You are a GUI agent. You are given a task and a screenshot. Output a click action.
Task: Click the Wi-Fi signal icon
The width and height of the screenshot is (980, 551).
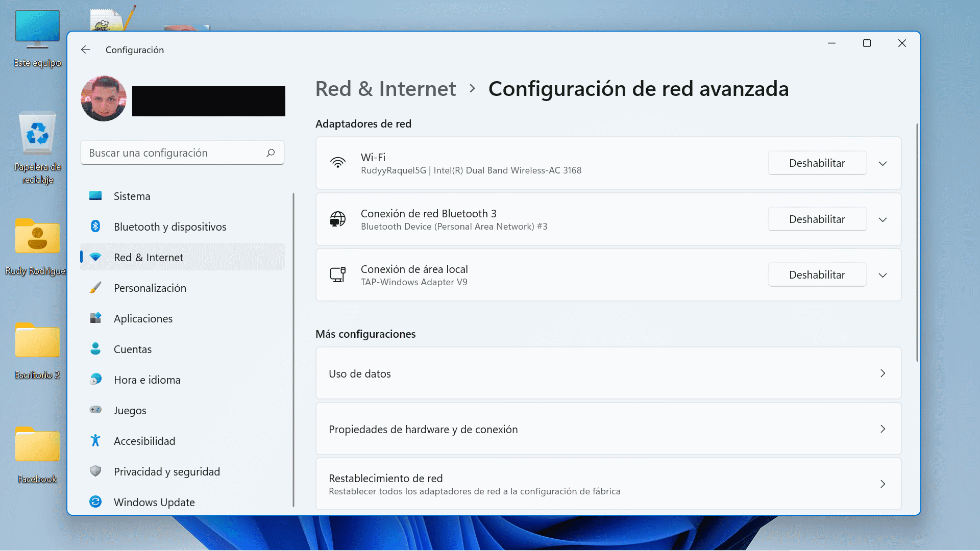click(337, 163)
